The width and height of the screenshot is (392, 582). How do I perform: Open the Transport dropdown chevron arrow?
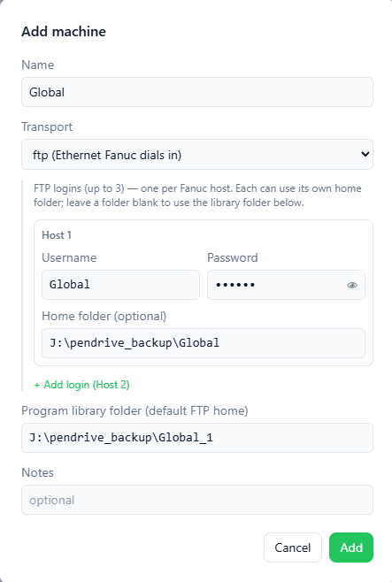click(365, 154)
